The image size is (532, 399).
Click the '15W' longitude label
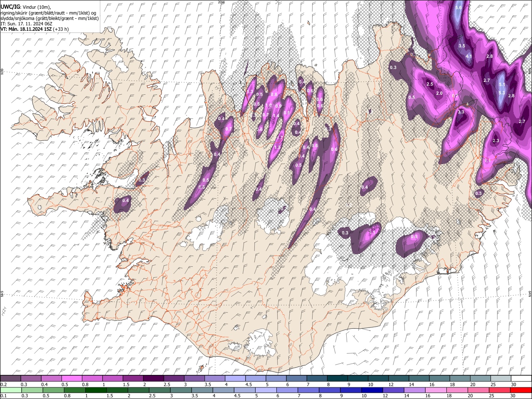(440, 2)
